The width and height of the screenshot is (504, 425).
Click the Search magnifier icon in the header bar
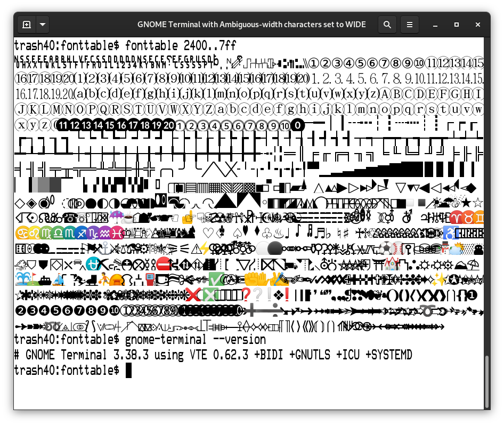click(387, 24)
